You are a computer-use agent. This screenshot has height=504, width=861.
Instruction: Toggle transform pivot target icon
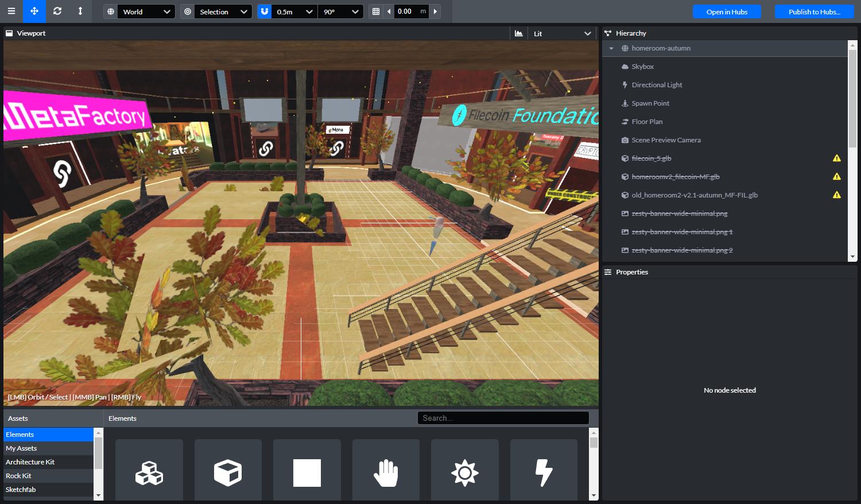tap(188, 11)
